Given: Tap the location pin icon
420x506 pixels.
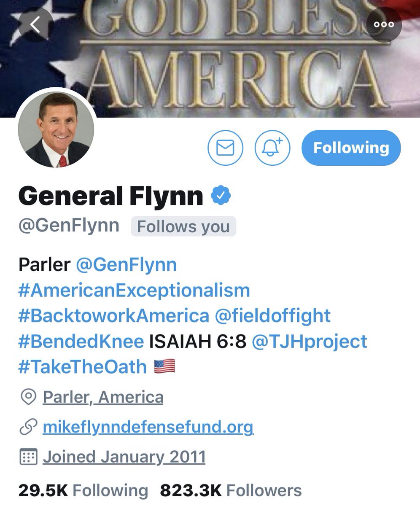Looking at the screenshot, I should tap(28, 397).
